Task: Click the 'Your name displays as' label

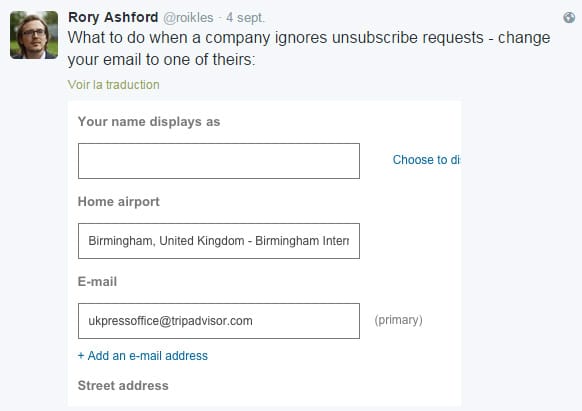Action: [x=149, y=122]
